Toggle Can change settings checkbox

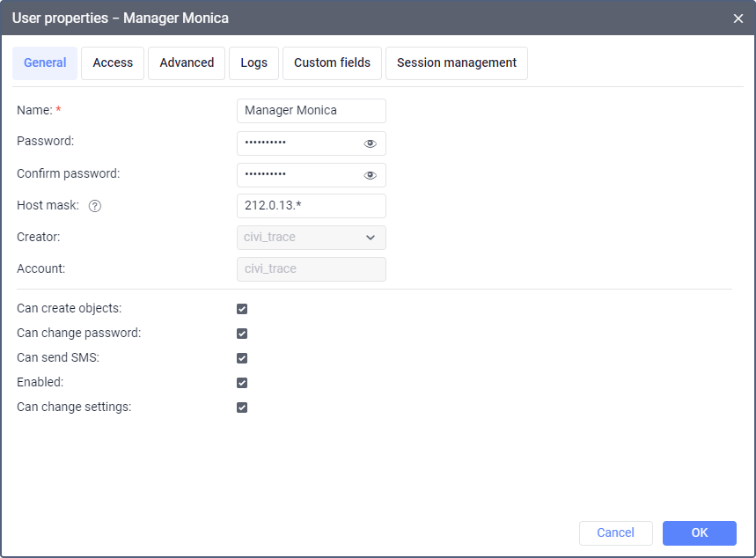(x=242, y=407)
